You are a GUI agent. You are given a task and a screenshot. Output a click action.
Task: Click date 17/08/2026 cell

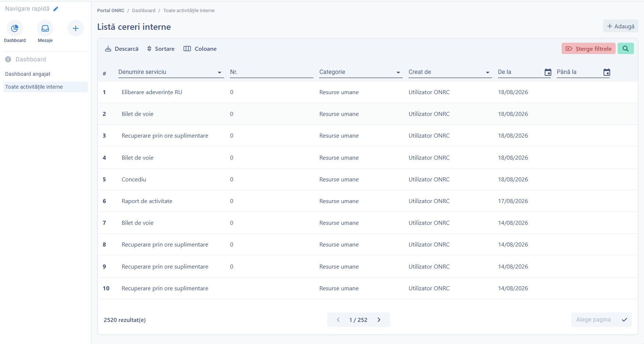click(x=513, y=201)
